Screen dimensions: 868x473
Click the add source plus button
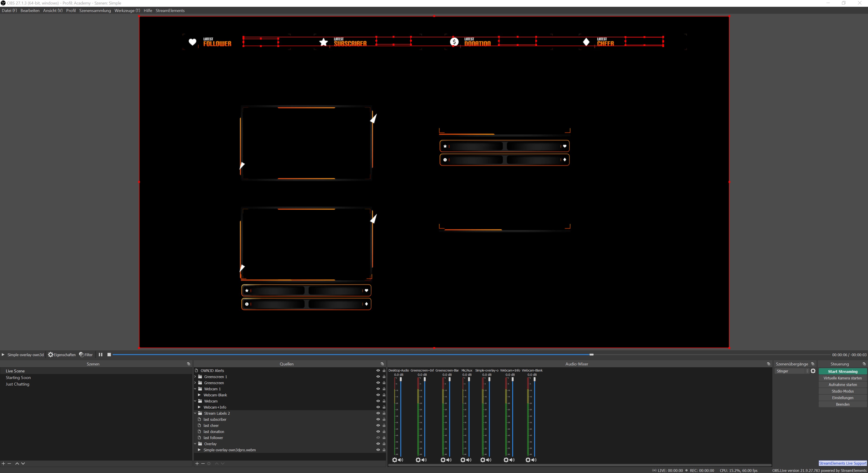pyautogui.click(x=197, y=463)
